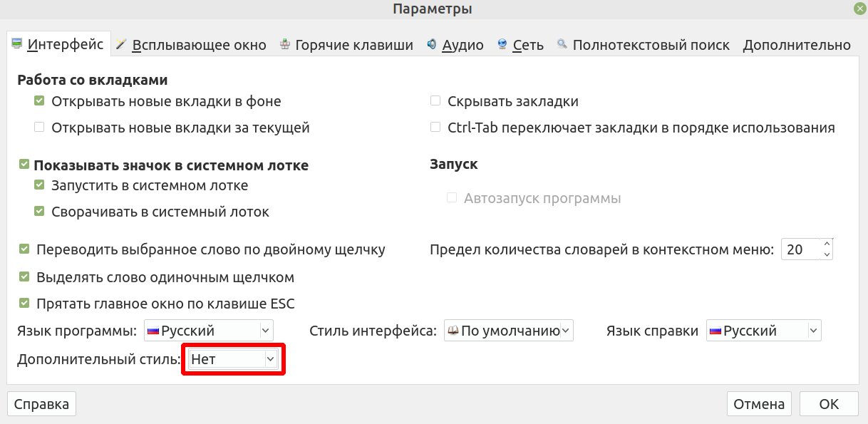Toggle Сворачивать в системный лоток

(x=152, y=212)
